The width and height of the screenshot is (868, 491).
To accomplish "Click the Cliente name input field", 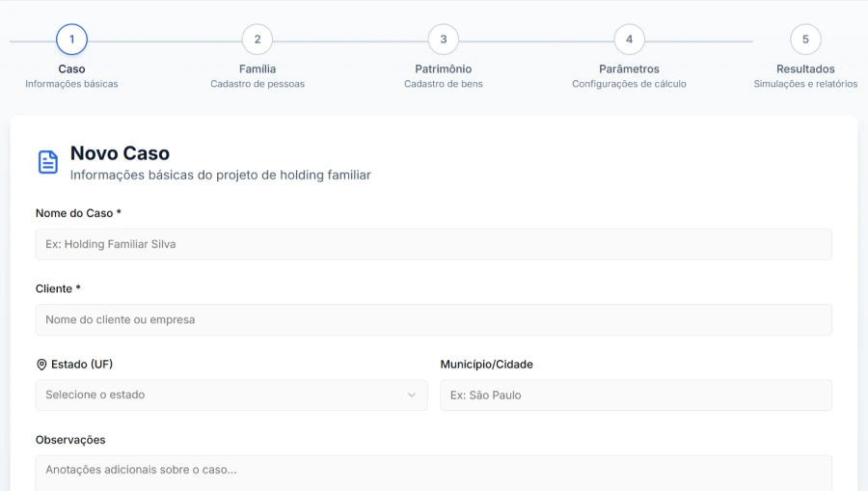I will click(433, 319).
